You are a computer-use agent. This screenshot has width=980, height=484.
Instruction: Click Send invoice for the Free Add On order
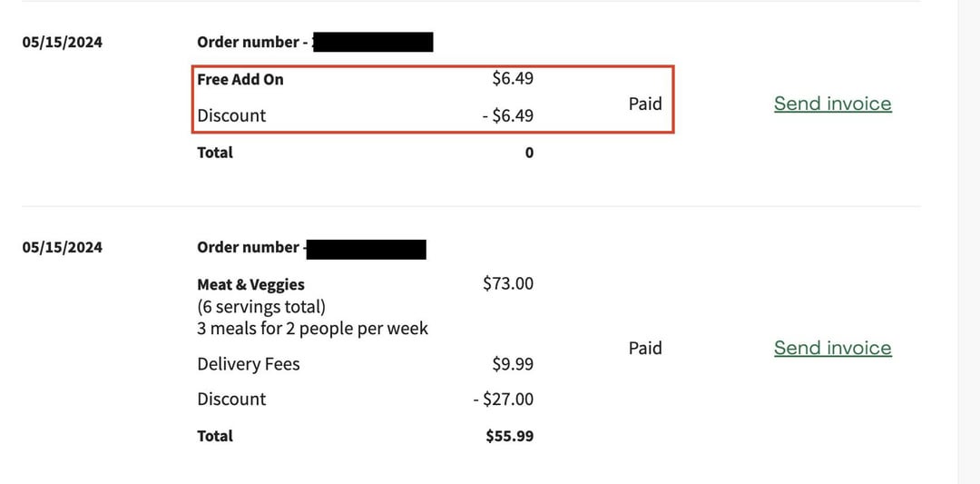pyautogui.click(x=832, y=104)
